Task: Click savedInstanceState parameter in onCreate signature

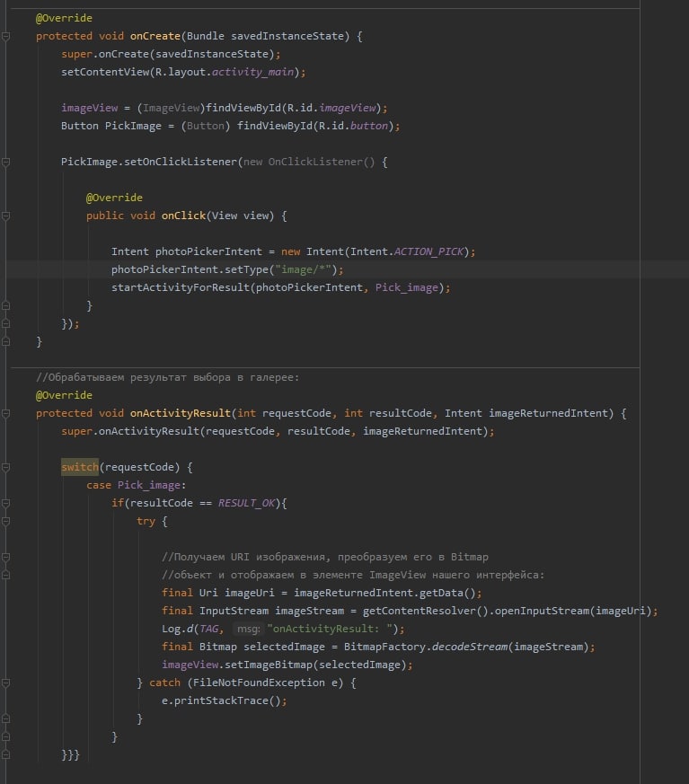Action: [287, 36]
